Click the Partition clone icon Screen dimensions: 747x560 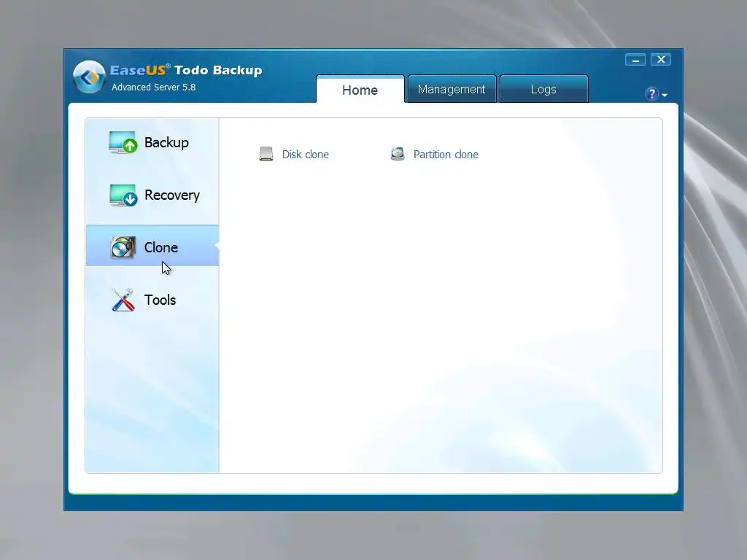[398, 154]
